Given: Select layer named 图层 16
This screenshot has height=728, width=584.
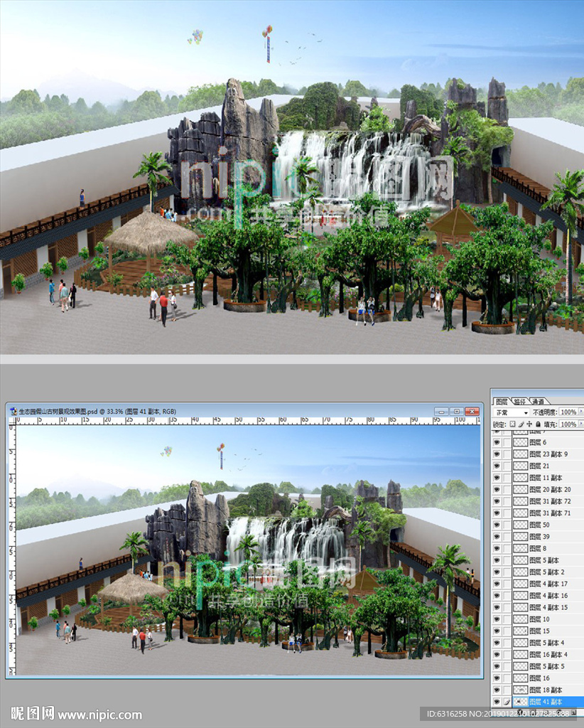Looking at the screenshot, I should tap(539, 678).
